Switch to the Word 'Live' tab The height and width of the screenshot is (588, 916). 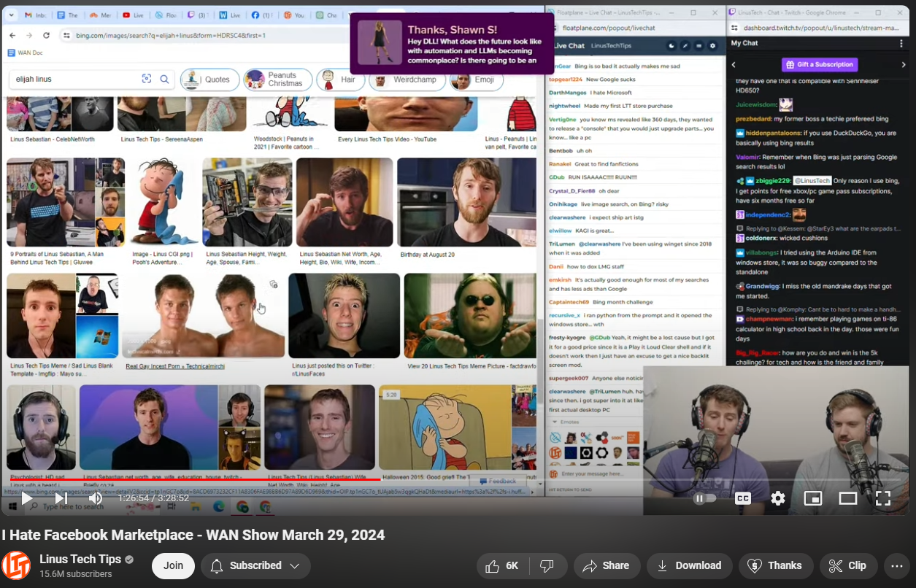pos(230,15)
